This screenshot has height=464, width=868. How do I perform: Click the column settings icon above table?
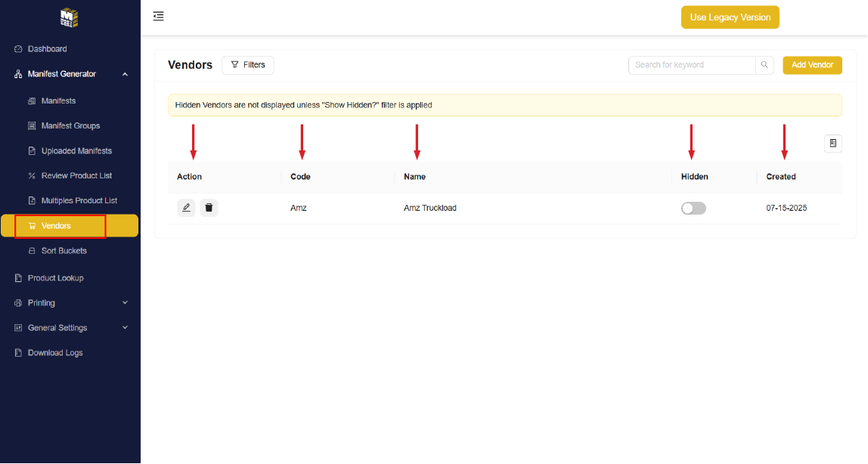(832, 144)
